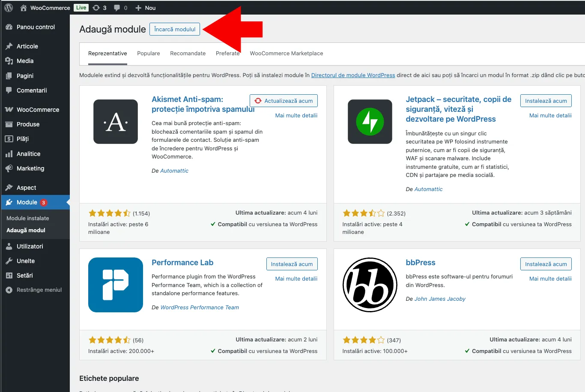Click the bbPress star rating

364,340
